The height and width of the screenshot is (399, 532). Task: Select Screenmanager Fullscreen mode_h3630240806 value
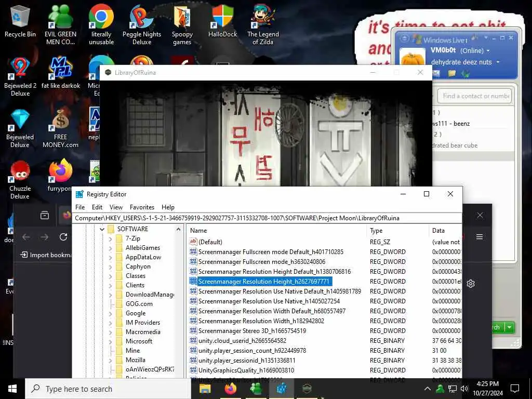[262, 262]
